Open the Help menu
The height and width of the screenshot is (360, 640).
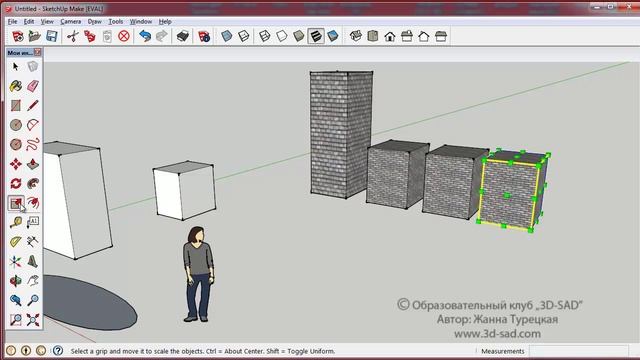tap(165, 22)
